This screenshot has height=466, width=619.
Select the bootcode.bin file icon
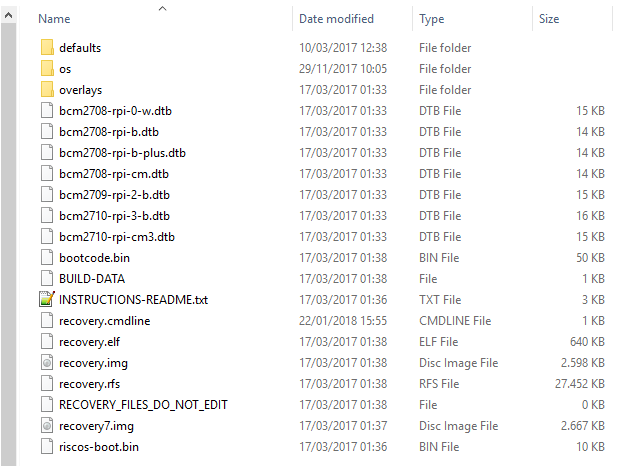pos(47,257)
